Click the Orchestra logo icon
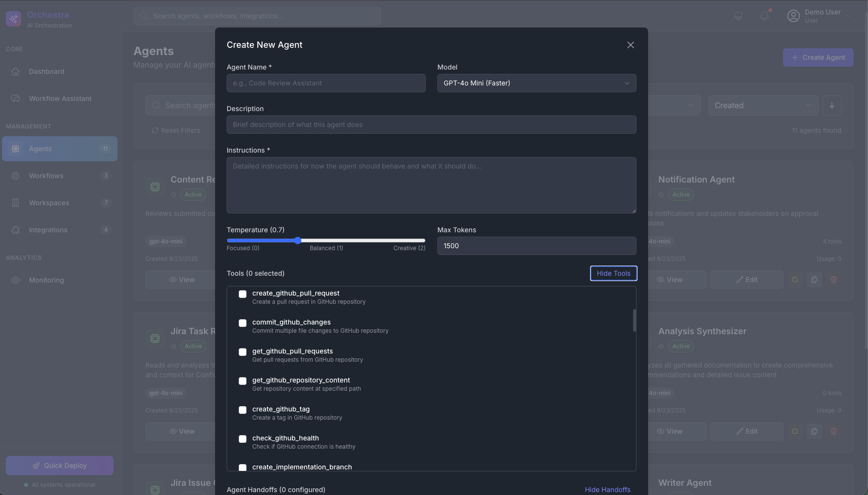Viewport: 868px width, 495px height. (14, 19)
